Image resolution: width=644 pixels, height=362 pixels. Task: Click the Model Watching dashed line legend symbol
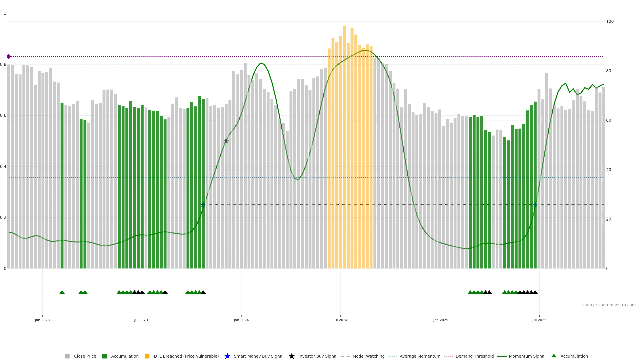click(x=345, y=356)
